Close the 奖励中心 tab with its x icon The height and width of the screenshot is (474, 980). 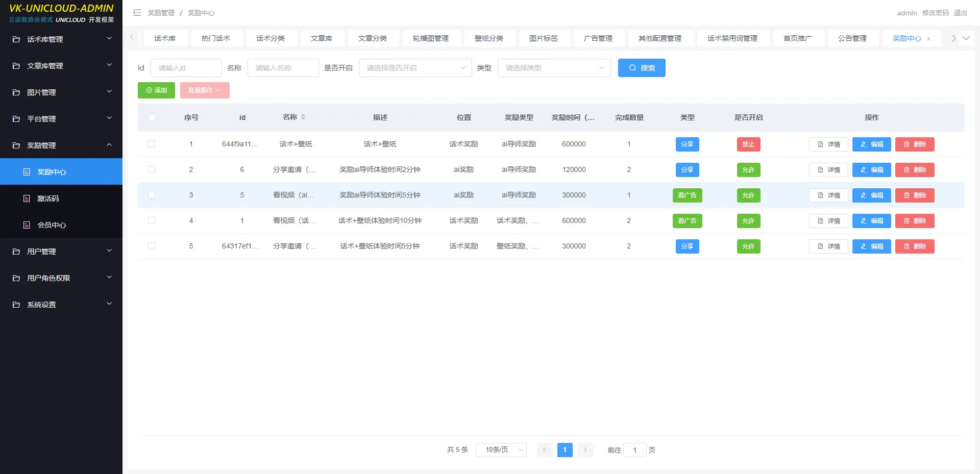point(928,39)
